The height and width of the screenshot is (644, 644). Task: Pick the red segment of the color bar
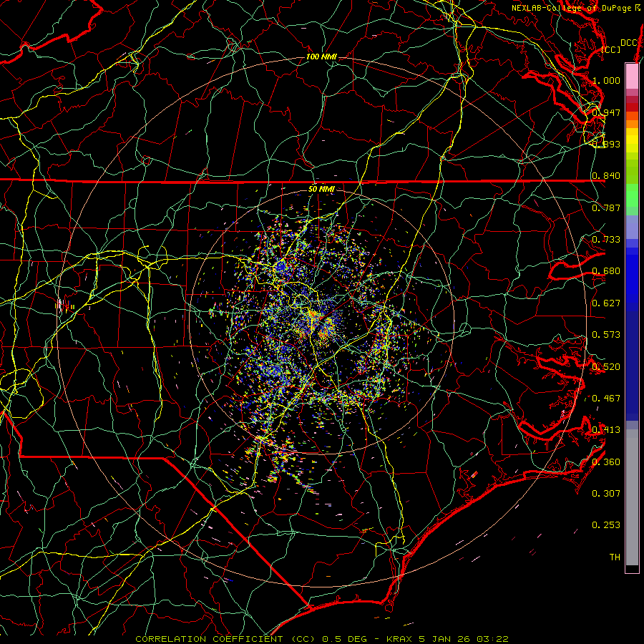point(632,107)
